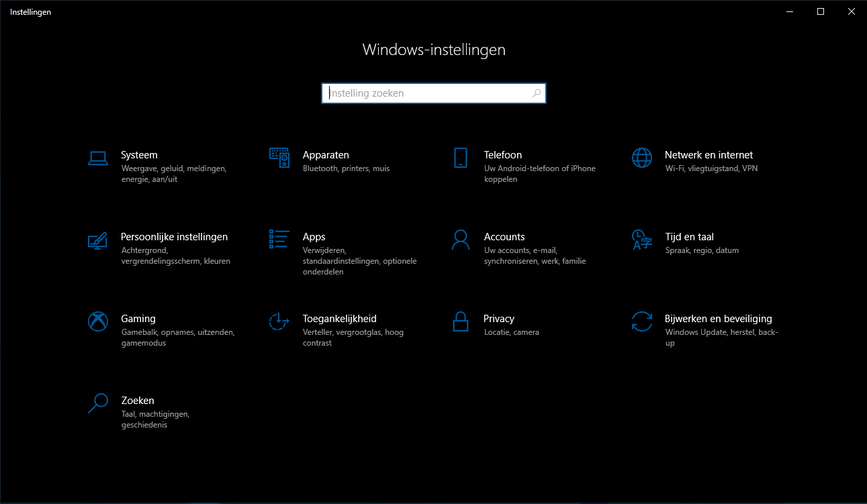Screen dimensions: 867x504
Task: Select the Telefoon title
Action: (503, 155)
